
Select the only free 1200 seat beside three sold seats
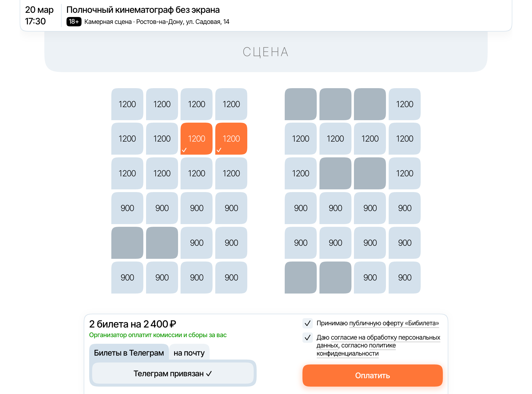coord(404,104)
